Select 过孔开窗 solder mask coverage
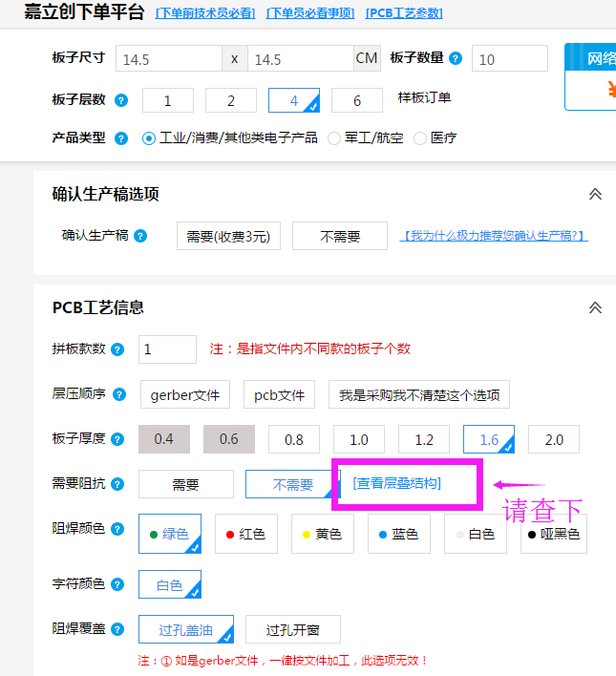This screenshot has height=676, width=616. coord(292,629)
